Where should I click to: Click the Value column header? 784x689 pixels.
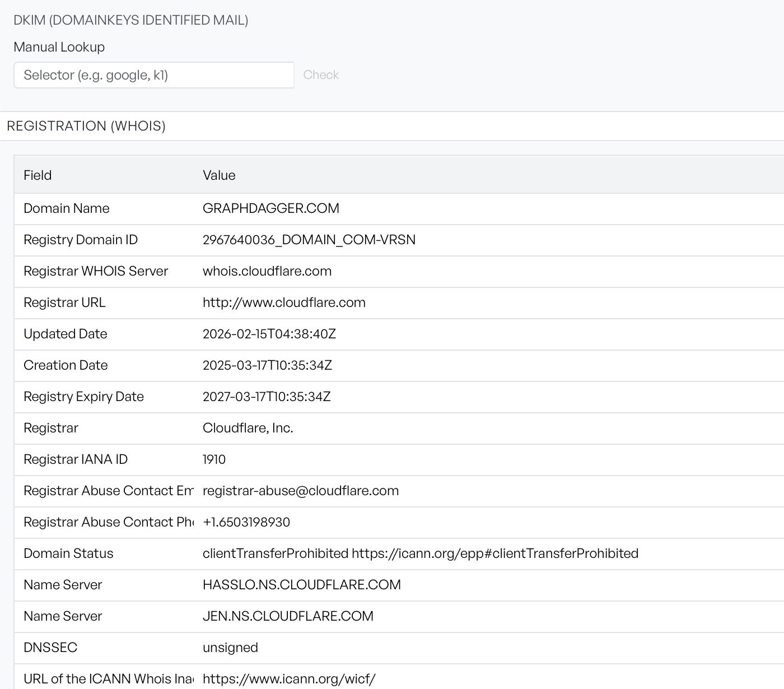coord(219,175)
